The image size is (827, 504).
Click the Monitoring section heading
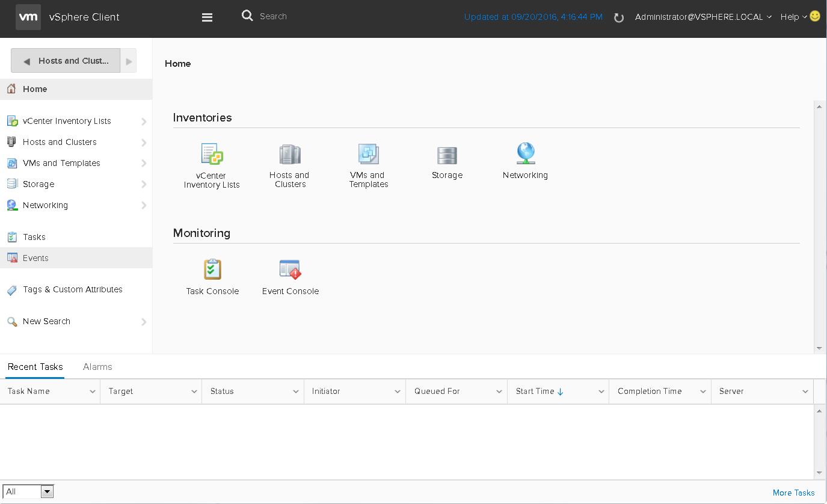[201, 233]
